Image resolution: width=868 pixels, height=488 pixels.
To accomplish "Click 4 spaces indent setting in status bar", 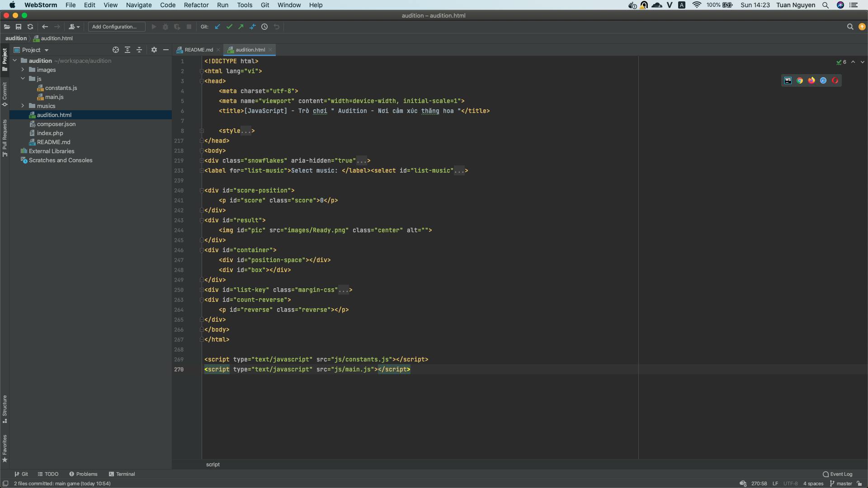I will point(813,483).
